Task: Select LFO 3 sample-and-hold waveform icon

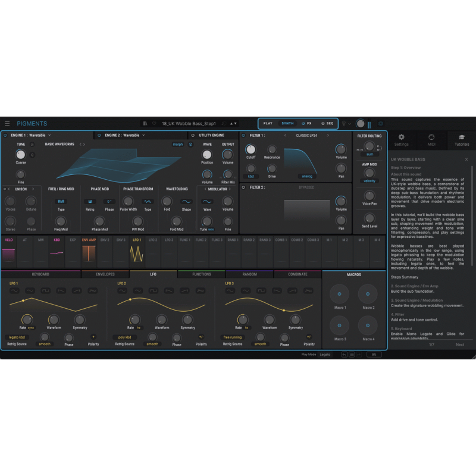Action: pyautogui.click(x=308, y=291)
